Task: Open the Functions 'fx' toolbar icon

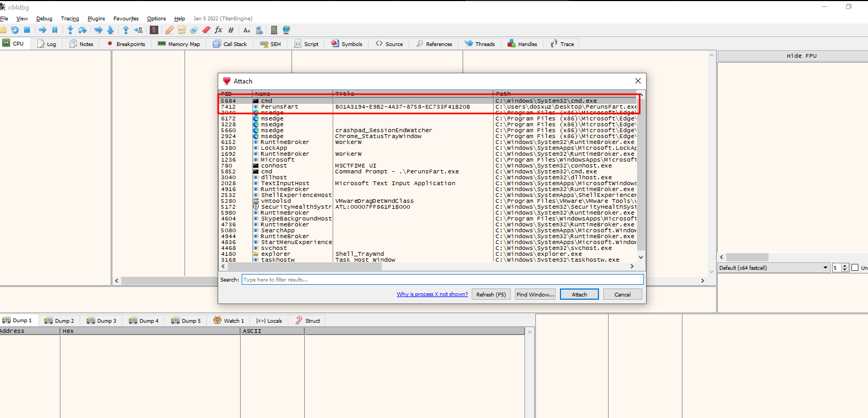Action: pos(218,30)
